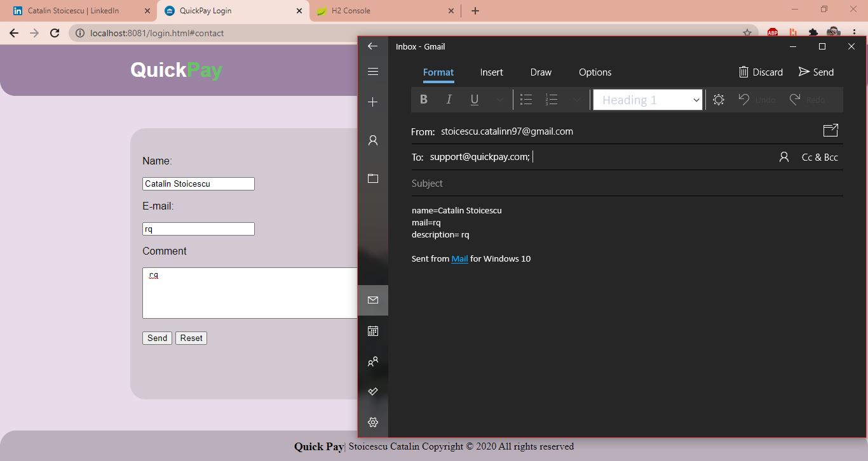868x461 pixels.
Task: Switch to the Format tab
Action: coord(438,72)
